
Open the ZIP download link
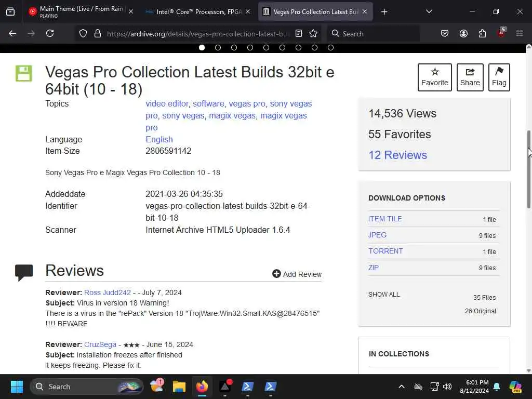point(374,268)
